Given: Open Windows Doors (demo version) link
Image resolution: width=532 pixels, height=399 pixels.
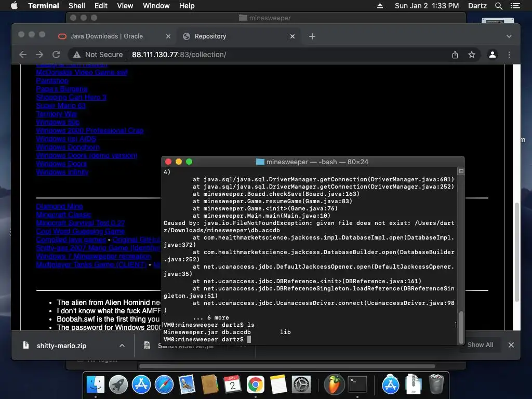Looking at the screenshot, I should pyautogui.click(x=87, y=155).
